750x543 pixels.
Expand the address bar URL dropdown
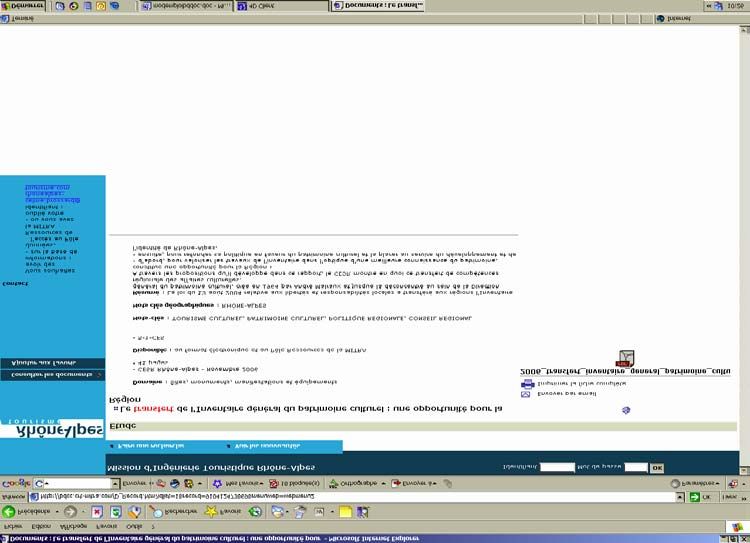tap(682, 496)
